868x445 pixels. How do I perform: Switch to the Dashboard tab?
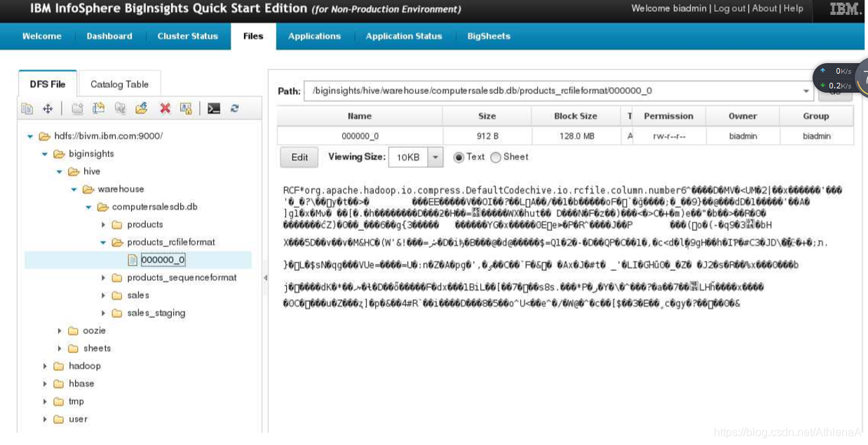tap(109, 36)
